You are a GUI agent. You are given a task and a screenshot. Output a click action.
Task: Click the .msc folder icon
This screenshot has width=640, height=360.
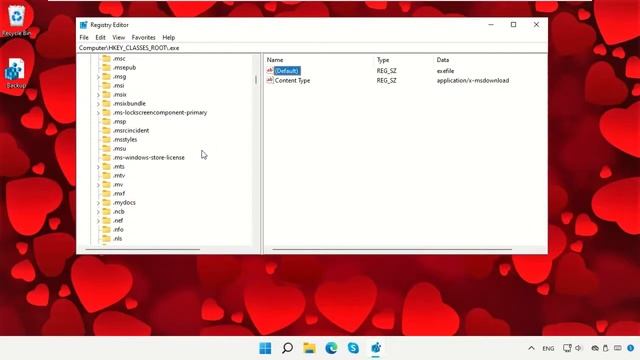click(x=107, y=58)
